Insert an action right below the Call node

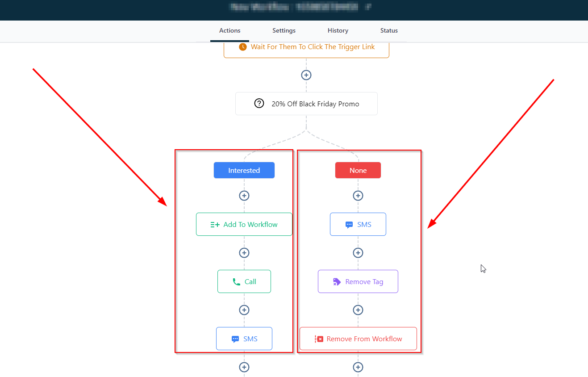[x=244, y=310]
